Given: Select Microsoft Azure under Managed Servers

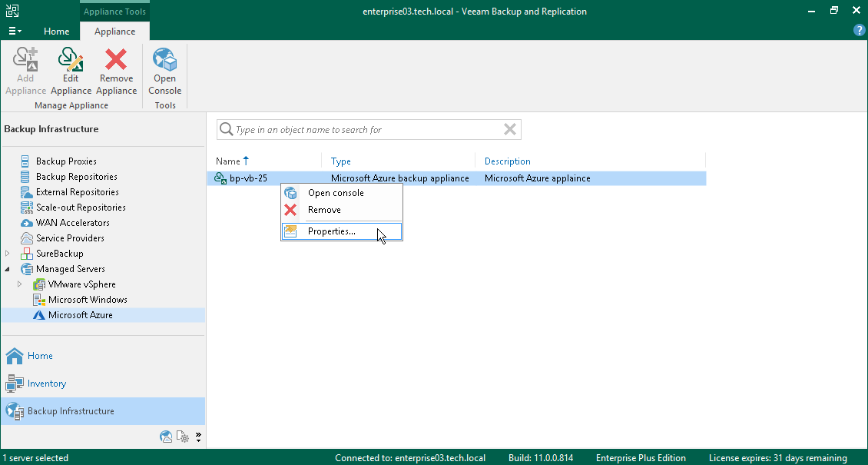Looking at the screenshot, I should tap(80, 315).
